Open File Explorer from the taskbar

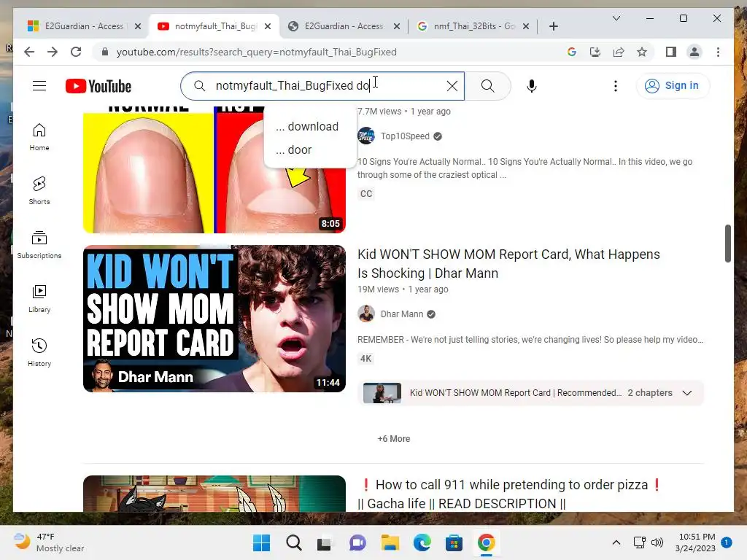click(390, 542)
